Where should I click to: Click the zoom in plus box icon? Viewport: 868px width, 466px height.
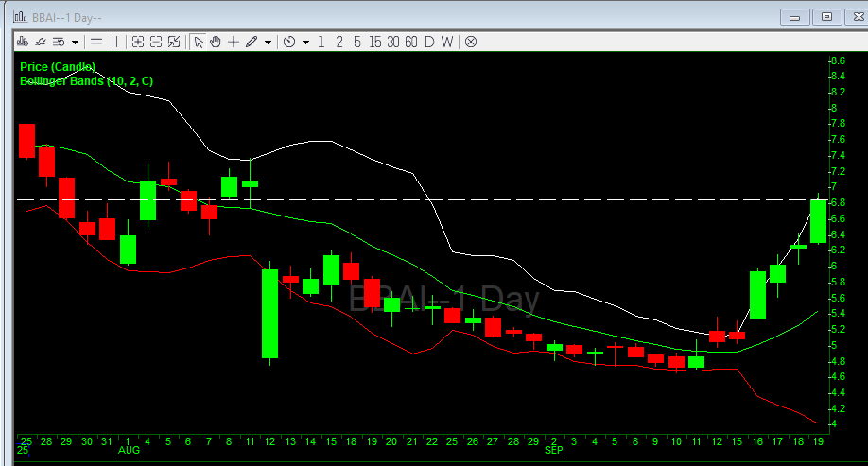(x=138, y=42)
